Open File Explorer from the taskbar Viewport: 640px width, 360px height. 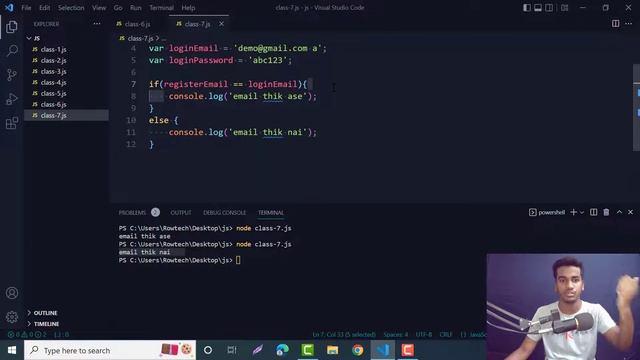pyautogui.click(x=333, y=350)
